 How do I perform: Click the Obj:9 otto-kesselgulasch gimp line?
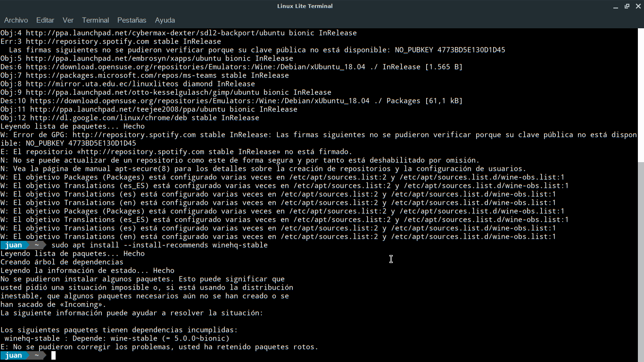(165, 92)
